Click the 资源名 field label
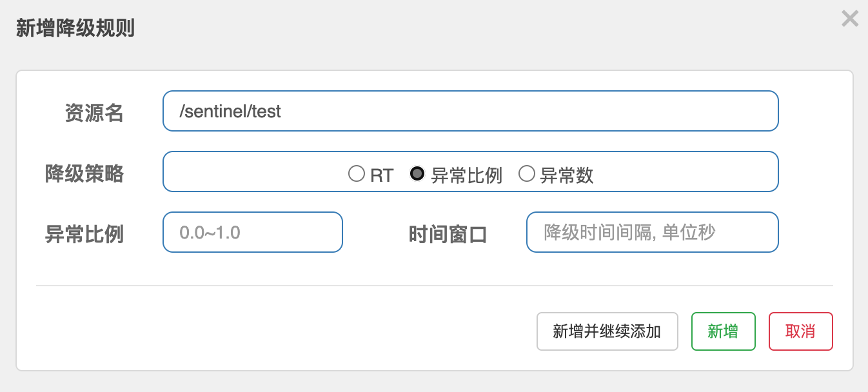The width and height of the screenshot is (868, 392). coord(94,112)
